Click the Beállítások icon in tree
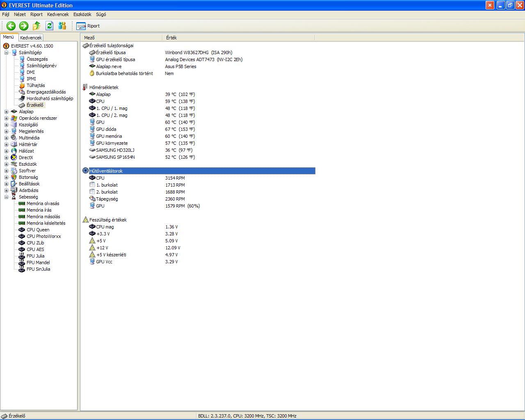 pyautogui.click(x=14, y=184)
